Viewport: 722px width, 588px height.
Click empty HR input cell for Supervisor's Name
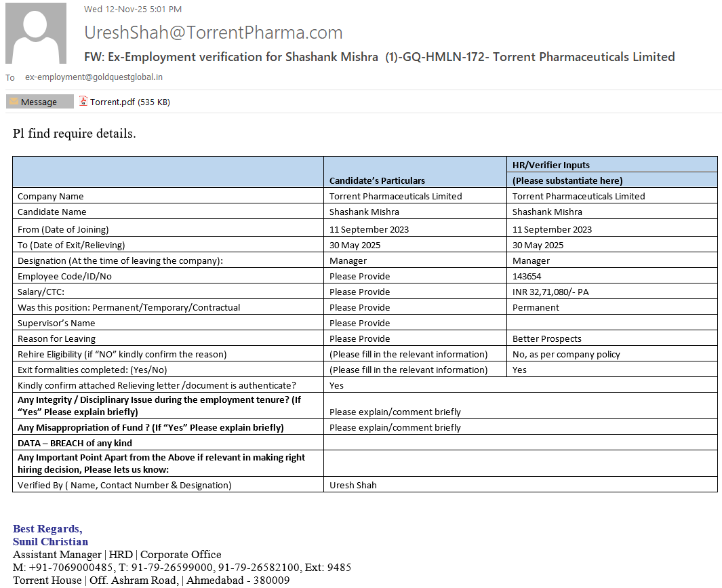click(x=612, y=323)
